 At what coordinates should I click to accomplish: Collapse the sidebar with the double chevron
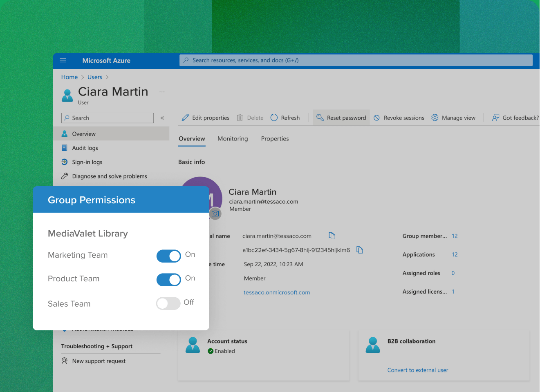point(162,118)
